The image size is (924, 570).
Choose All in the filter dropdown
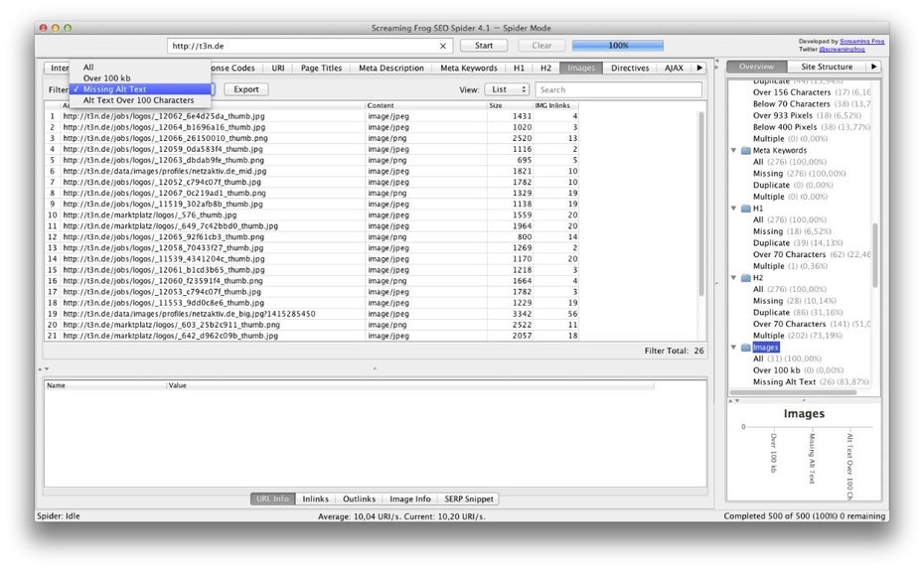140,68
